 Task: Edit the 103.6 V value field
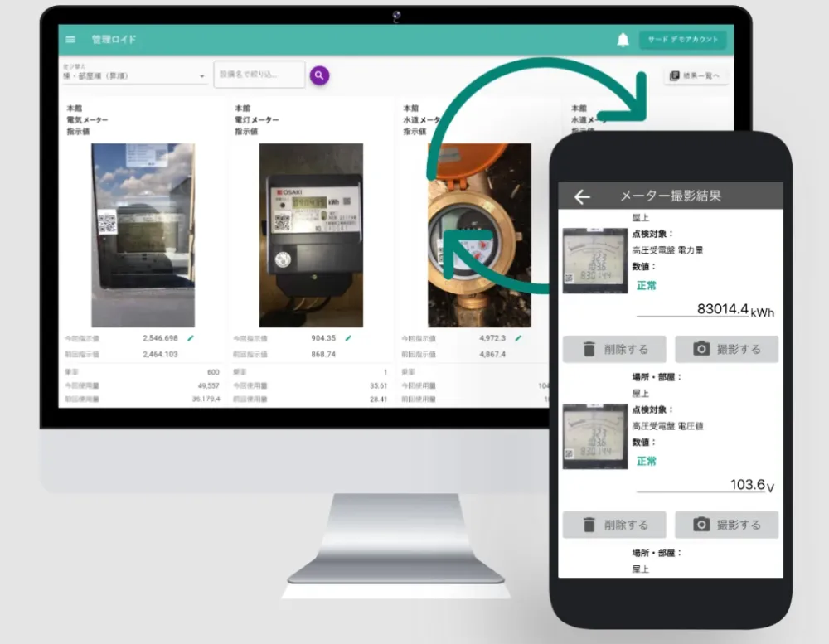click(701, 484)
